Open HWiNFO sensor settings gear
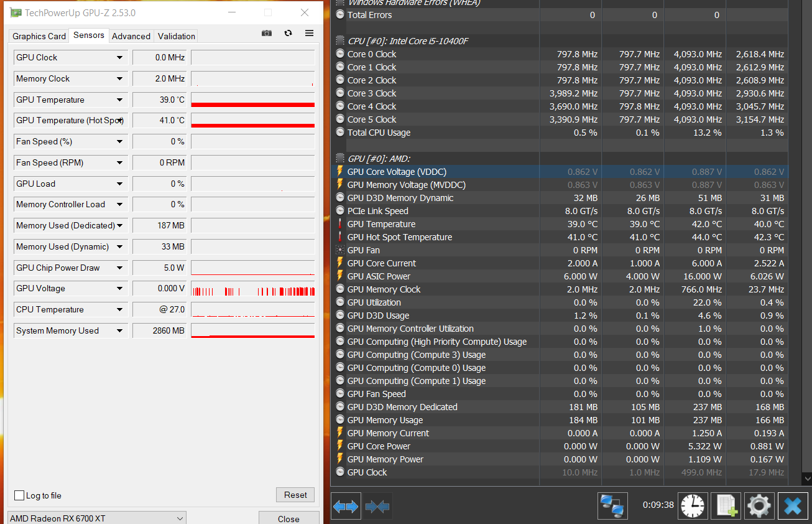The width and height of the screenshot is (812, 524). coord(759,505)
